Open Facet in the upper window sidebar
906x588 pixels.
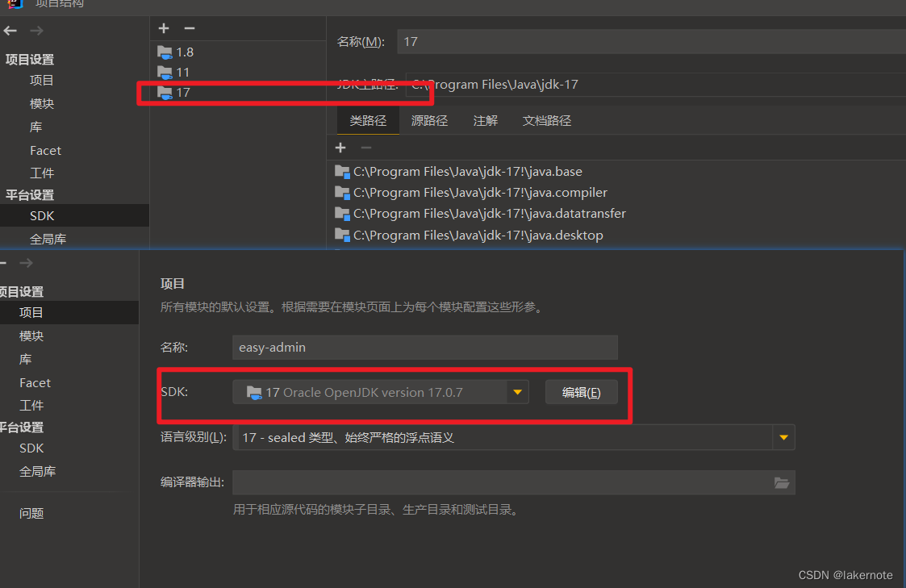[45, 150]
